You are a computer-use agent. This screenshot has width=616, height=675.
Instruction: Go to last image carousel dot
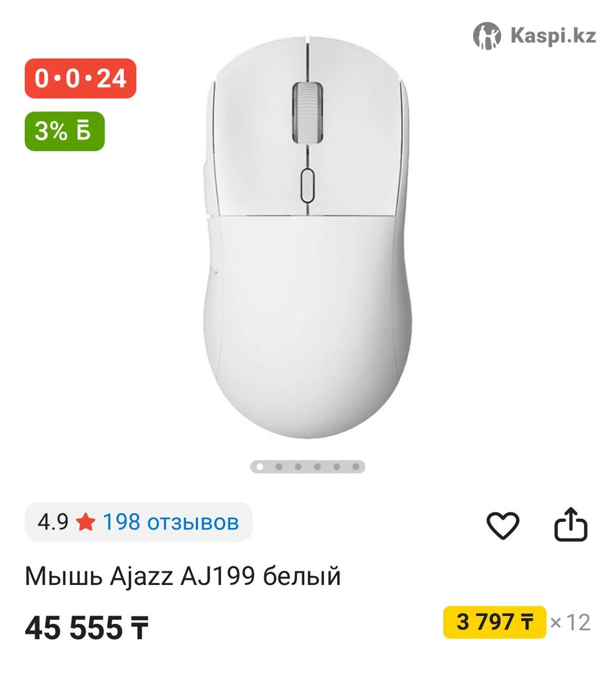click(356, 467)
